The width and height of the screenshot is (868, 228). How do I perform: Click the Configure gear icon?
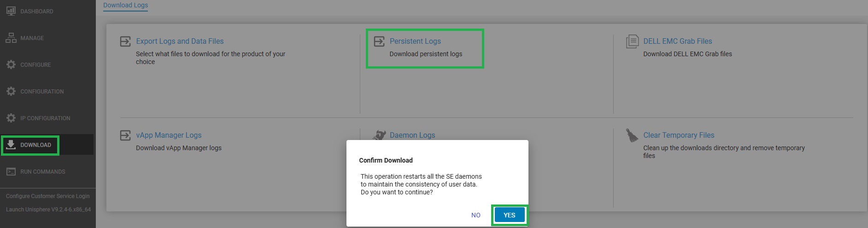(x=11, y=64)
